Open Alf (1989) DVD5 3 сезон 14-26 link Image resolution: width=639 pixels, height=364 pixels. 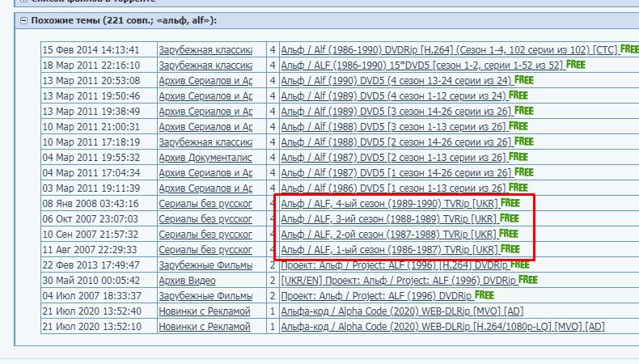[397, 112]
